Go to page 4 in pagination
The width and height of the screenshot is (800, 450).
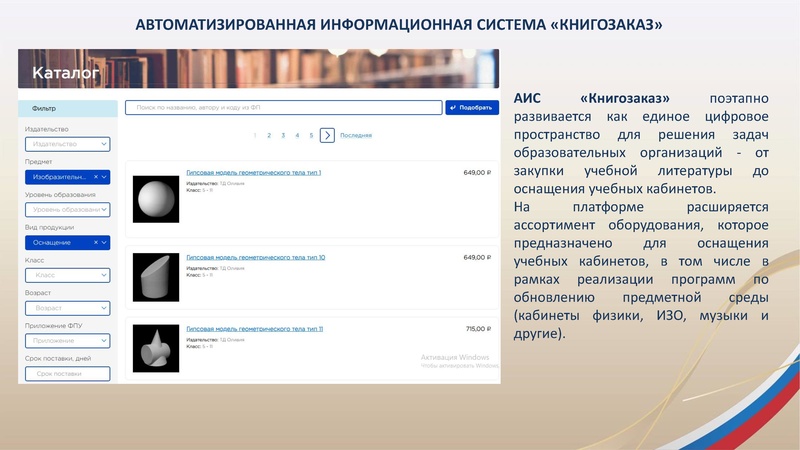pos(297,135)
